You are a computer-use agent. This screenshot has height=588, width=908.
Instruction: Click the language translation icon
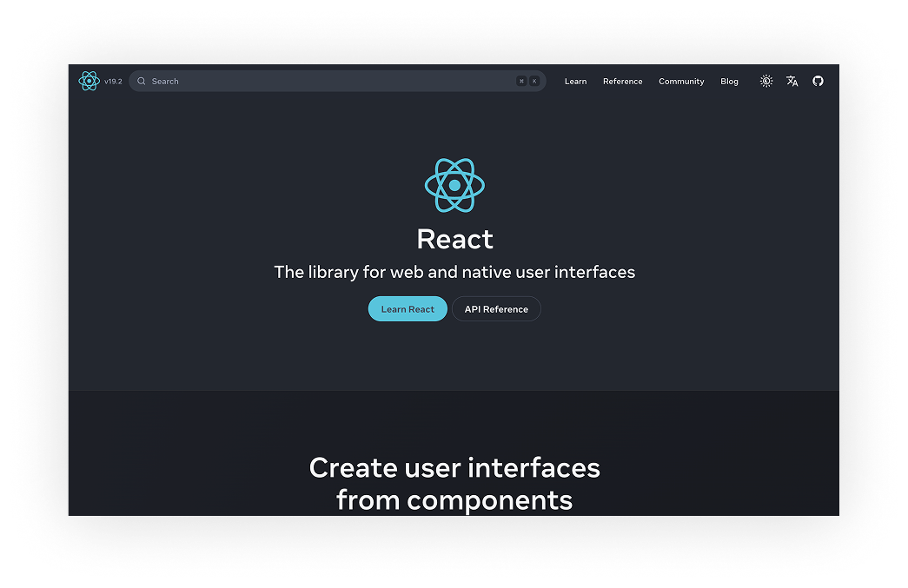coord(792,81)
